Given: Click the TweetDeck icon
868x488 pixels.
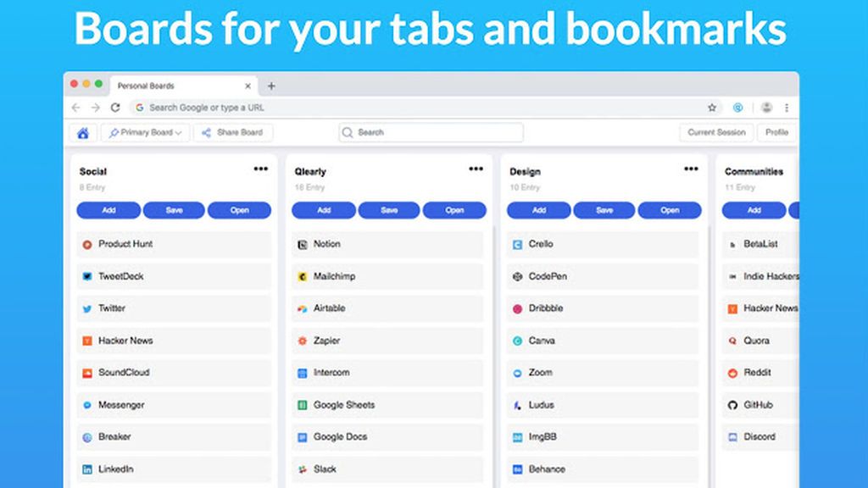Looking at the screenshot, I should pyautogui.click(x=87, y=277).
